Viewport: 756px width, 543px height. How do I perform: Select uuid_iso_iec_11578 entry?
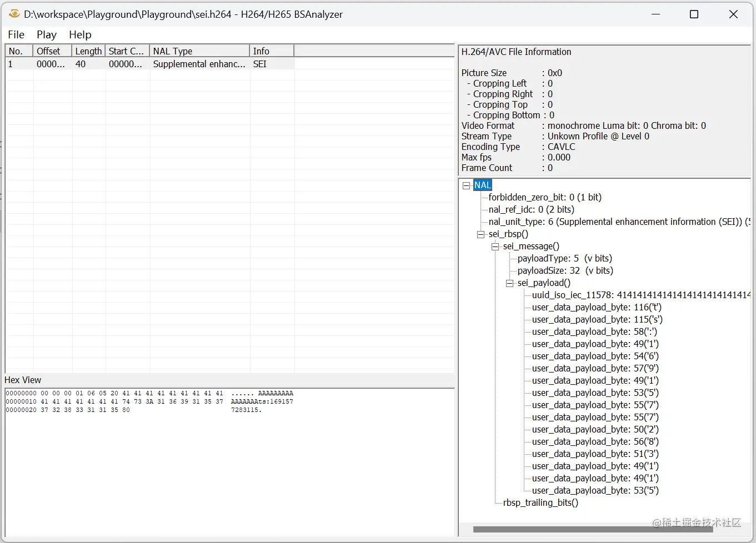tap(641, 295)
